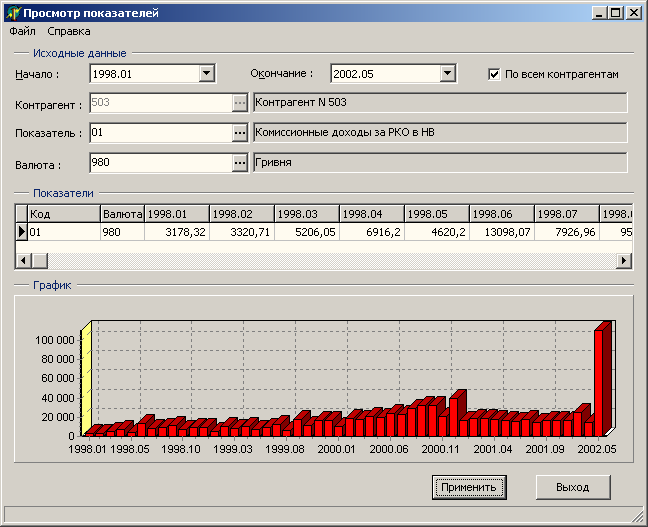
Task: Focus the Валюта code field with 980
Action: [161, 163]
